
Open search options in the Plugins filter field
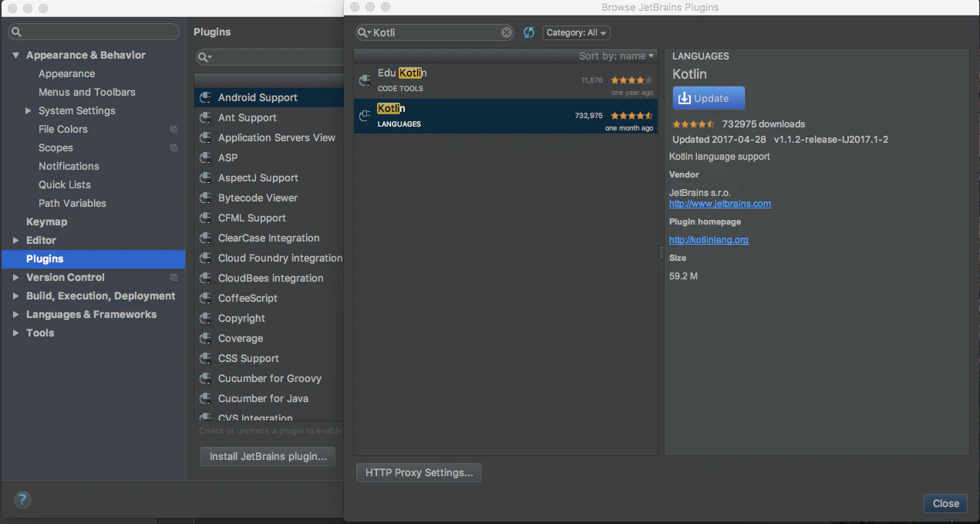pos(205,57)
